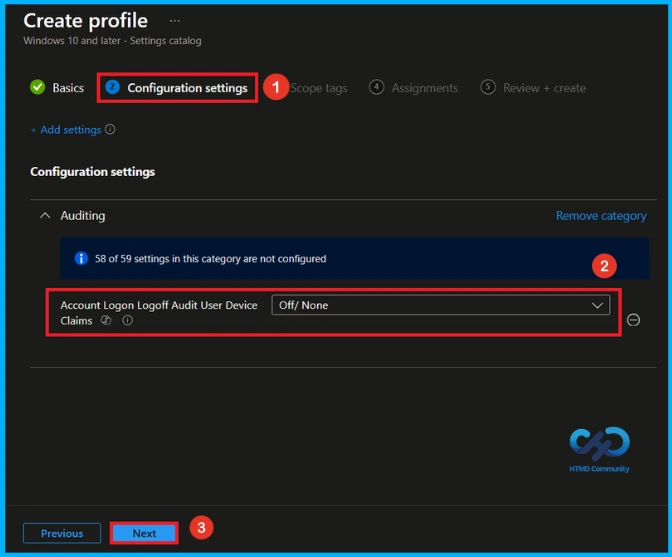Image resolution: width=672 pixels, height=557 pixels.
Task: Click the Create profile heading
Action: 86,21
